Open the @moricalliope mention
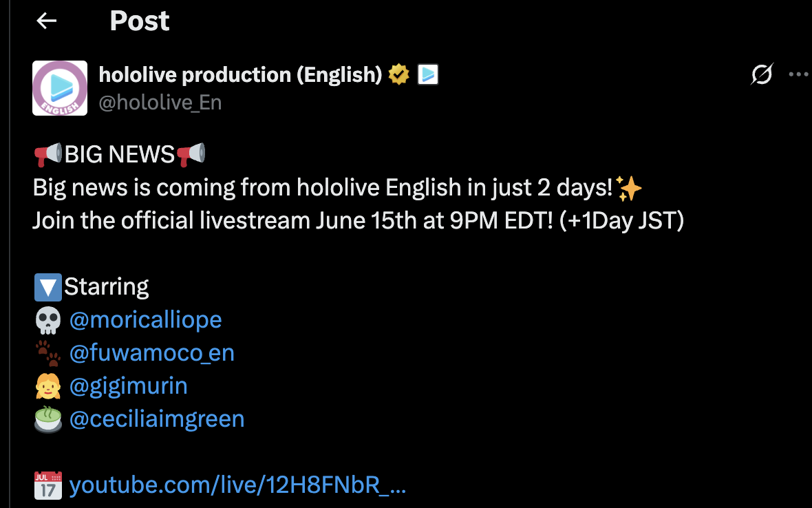 click(x=146, y=319)
